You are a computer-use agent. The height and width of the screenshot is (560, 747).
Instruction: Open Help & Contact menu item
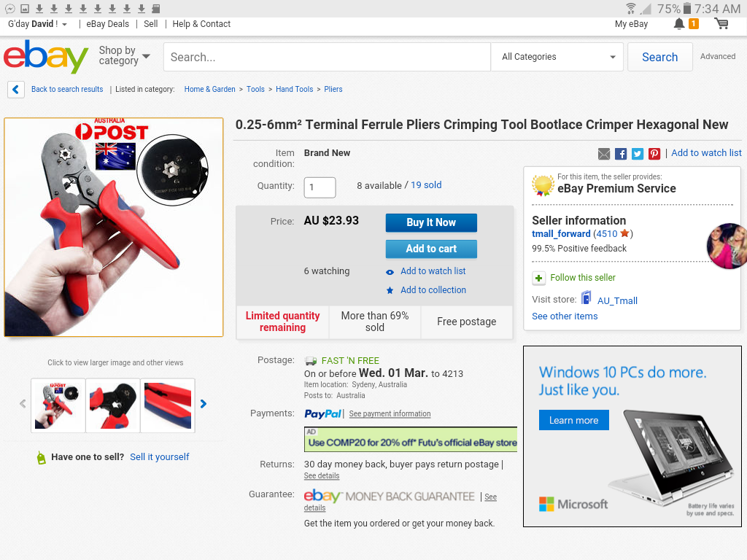pyautogui.click(x=201, y=24)
